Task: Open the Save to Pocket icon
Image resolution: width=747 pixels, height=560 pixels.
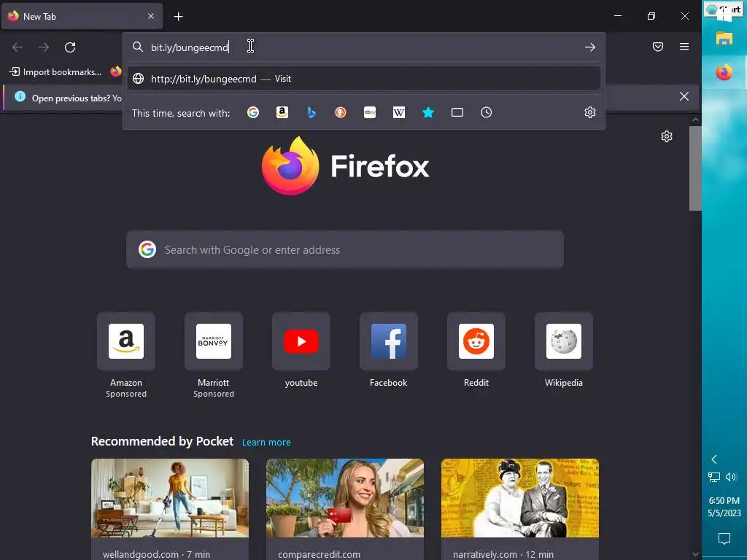Action: point(658,47)
